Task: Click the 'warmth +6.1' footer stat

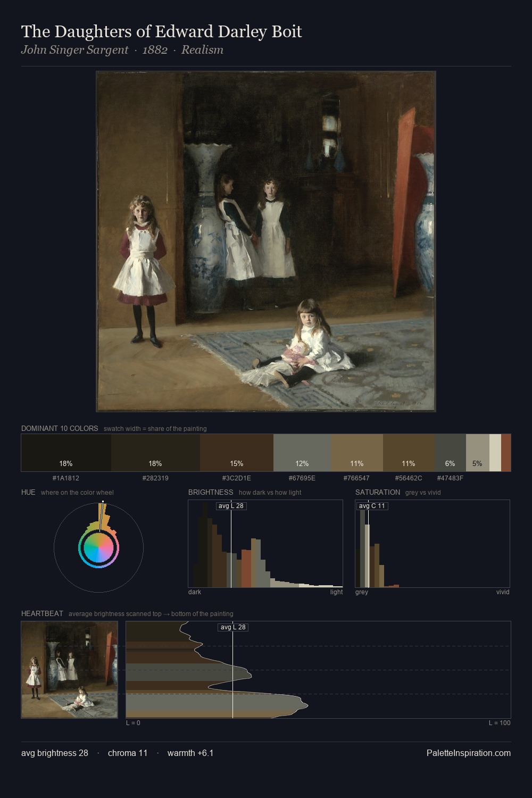Action: tap(190, 753)
